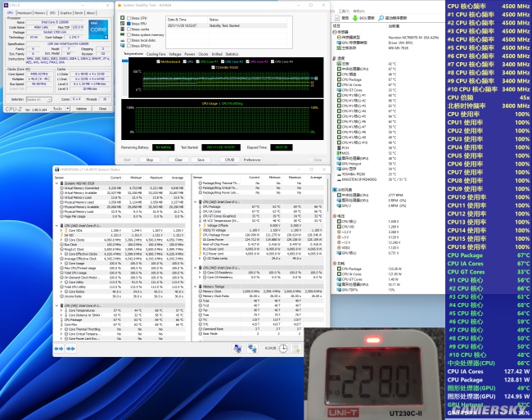Image resolution: width=532 pixels, height=420 pixels.
Task: Click HWiNFO collapse-columns inward arrows icon
Action: (70, 349)
